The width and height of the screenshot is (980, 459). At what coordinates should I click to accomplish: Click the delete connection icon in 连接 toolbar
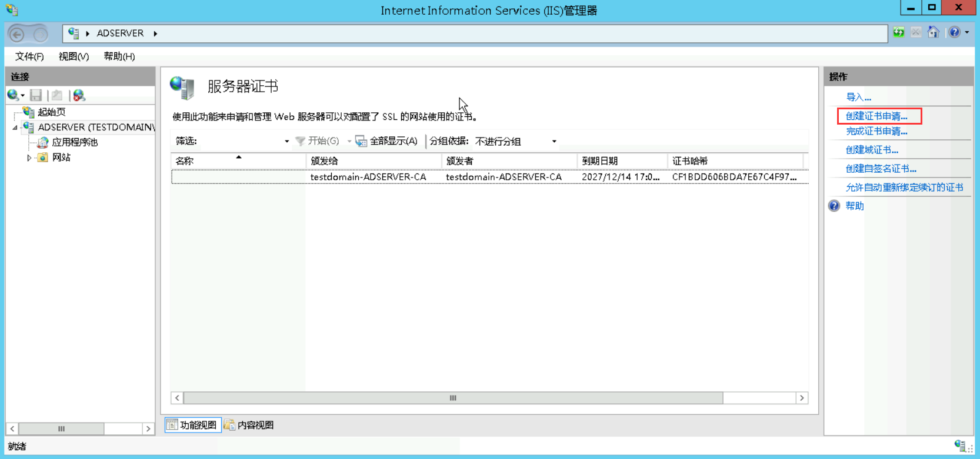(79, 95)
